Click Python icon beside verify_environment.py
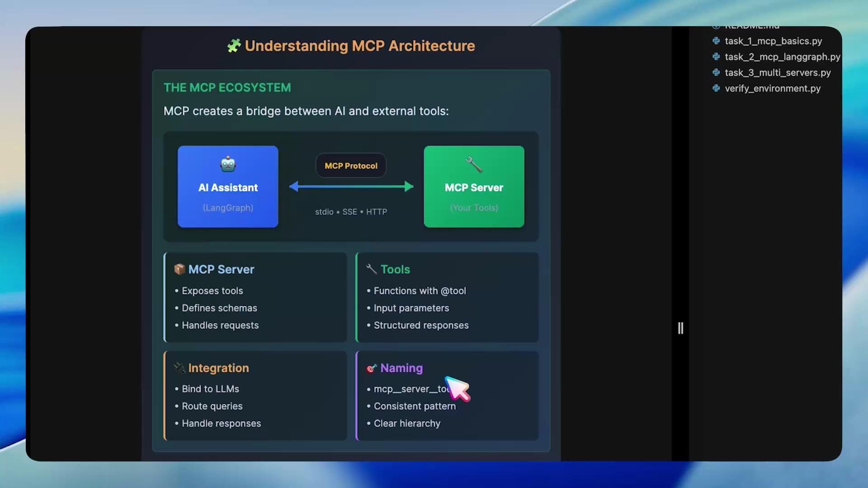Screen dimensions: 868x488 (716, 88)
